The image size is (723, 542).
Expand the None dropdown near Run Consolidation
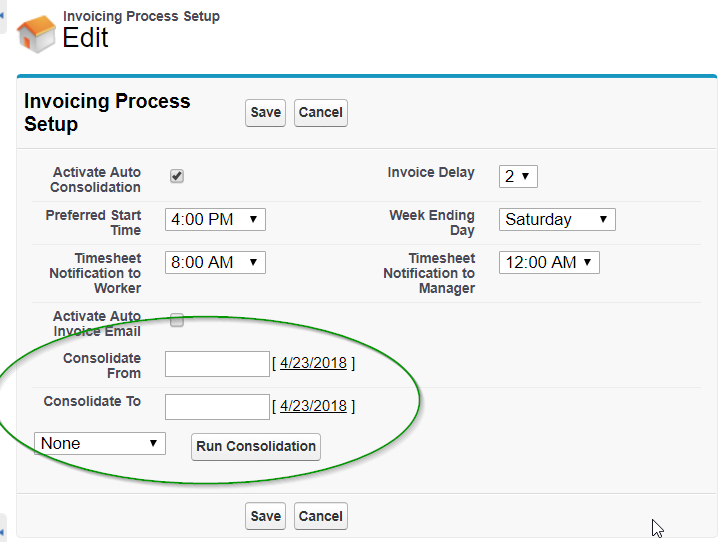[x=100, y=444]
